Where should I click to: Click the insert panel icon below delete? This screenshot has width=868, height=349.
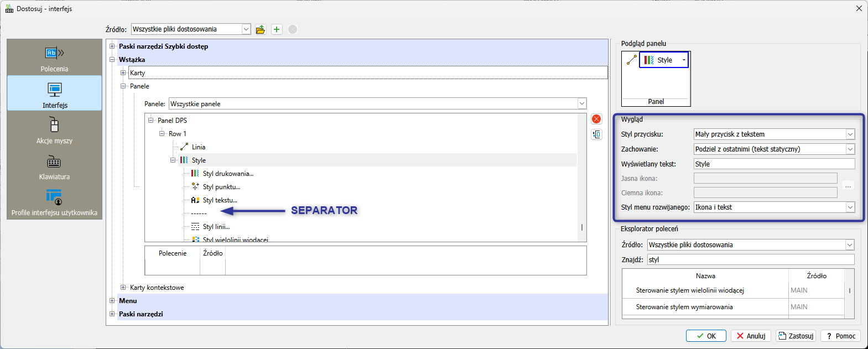[x=596, y=134]
